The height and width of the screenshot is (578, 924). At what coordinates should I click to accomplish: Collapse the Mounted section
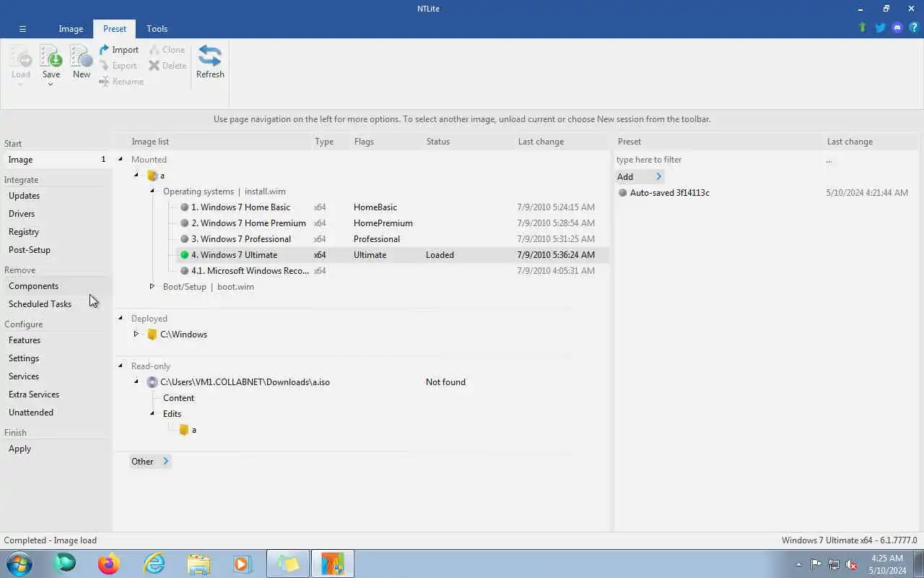pos(121,160)
